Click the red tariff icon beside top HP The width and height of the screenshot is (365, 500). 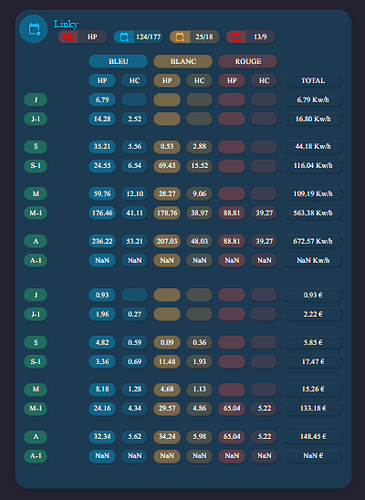[68, 37]
